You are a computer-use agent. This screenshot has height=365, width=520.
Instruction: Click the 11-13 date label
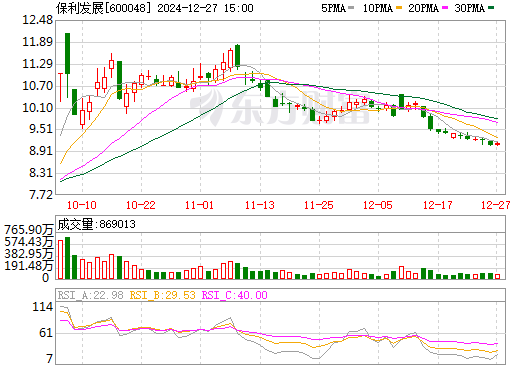260,205
